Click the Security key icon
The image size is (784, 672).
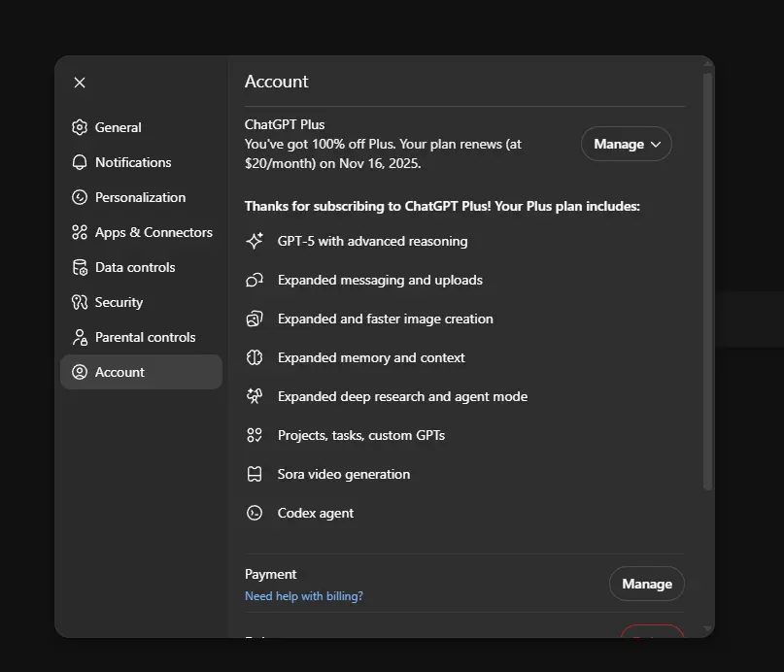pos(80,302)
